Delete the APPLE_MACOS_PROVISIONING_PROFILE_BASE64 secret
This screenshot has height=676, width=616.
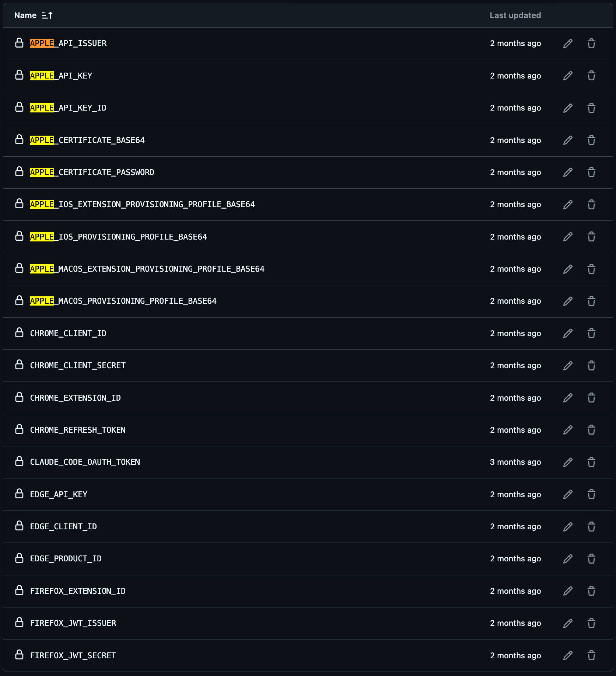tap(591, 301)
